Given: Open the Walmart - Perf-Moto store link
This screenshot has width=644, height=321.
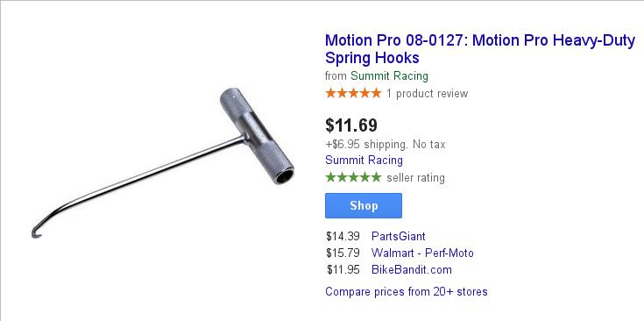Looking at the screenshot, I should pyautogui.click(x=422, y=253).
